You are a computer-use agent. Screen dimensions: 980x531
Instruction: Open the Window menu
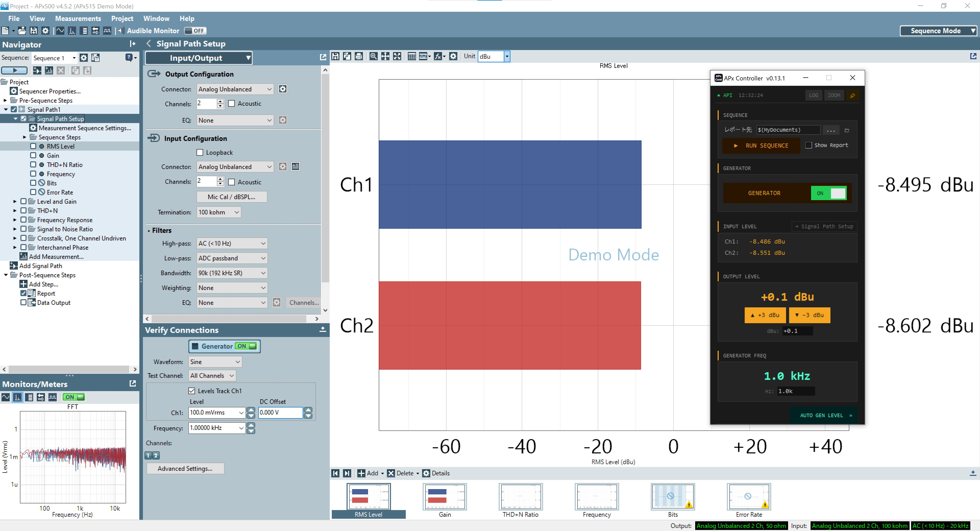click(156, 18)
